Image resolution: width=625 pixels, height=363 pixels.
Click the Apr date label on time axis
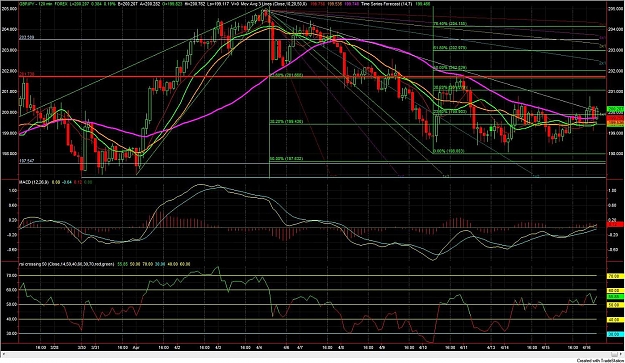point(136,348)
